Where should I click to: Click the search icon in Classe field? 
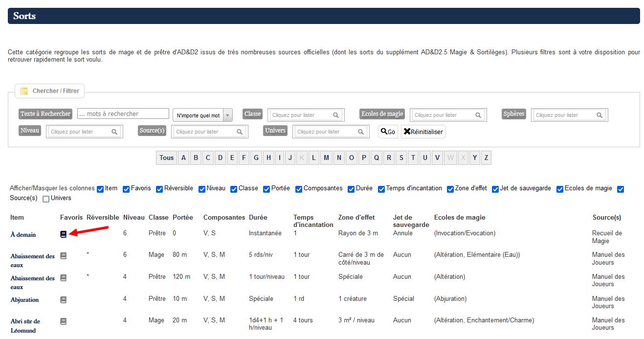point(336,115)
